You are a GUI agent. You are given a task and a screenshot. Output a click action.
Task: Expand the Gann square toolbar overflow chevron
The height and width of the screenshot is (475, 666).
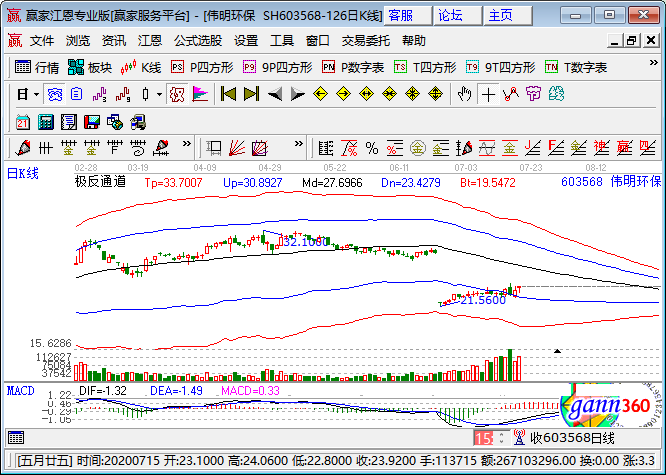coord(299,144)
